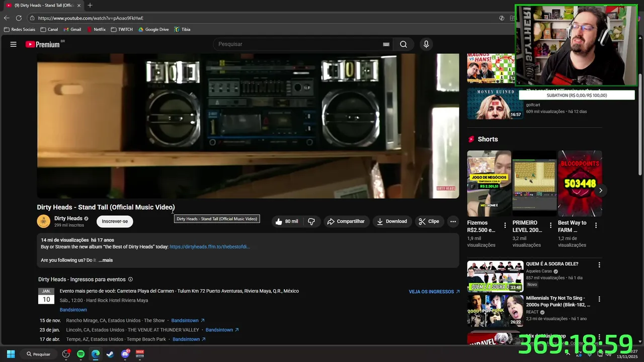Share the video via Compartilhar

[x=346, y=221]
